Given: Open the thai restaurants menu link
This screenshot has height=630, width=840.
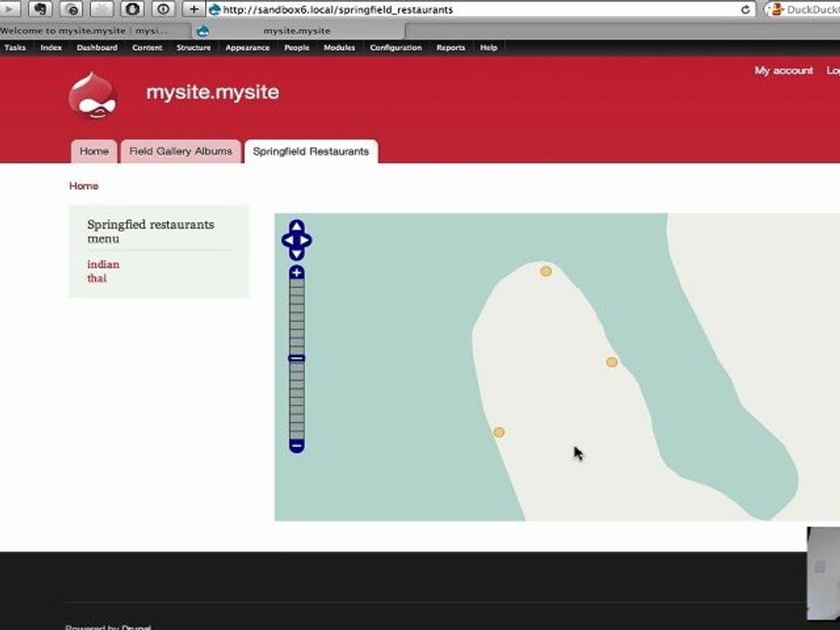Looking at the screenshot, I should 97,278.
